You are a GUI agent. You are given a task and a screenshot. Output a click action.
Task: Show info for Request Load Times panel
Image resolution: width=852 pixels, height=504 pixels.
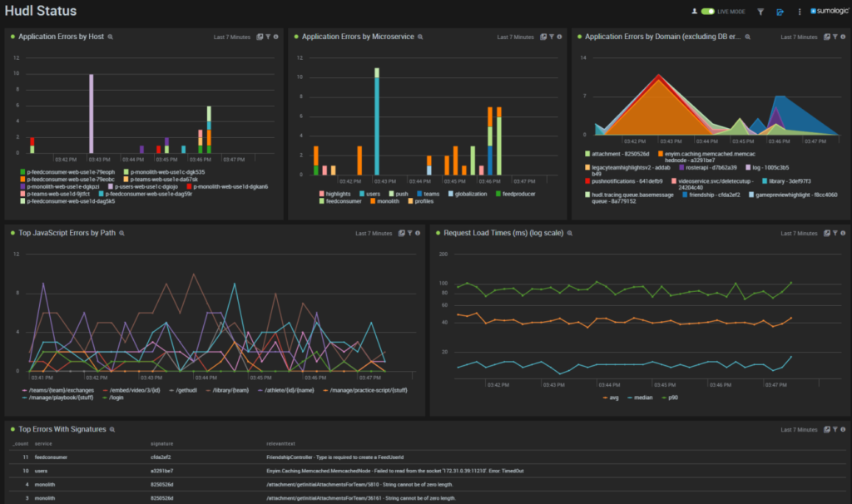pyautogui.click(x=843, y=233)
